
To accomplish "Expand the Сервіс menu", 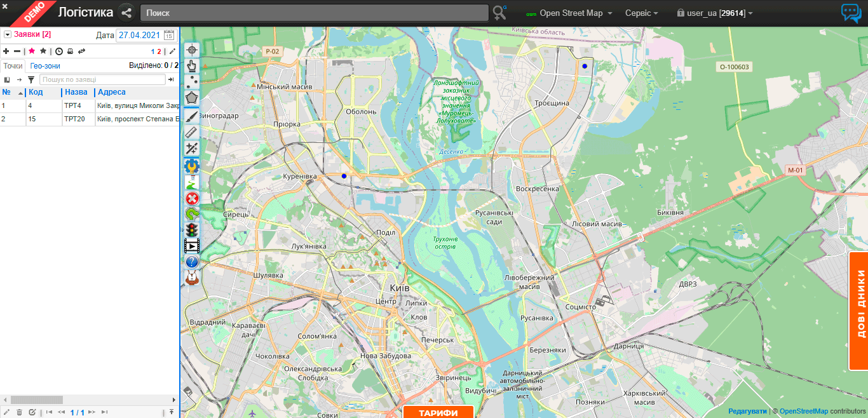I will tap(641, 13).
